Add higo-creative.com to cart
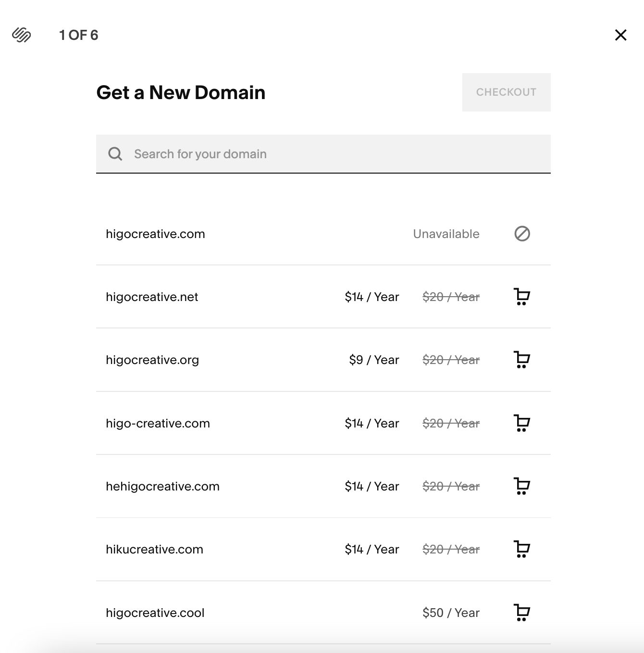 pyautogui.click(x=521, y=423)
